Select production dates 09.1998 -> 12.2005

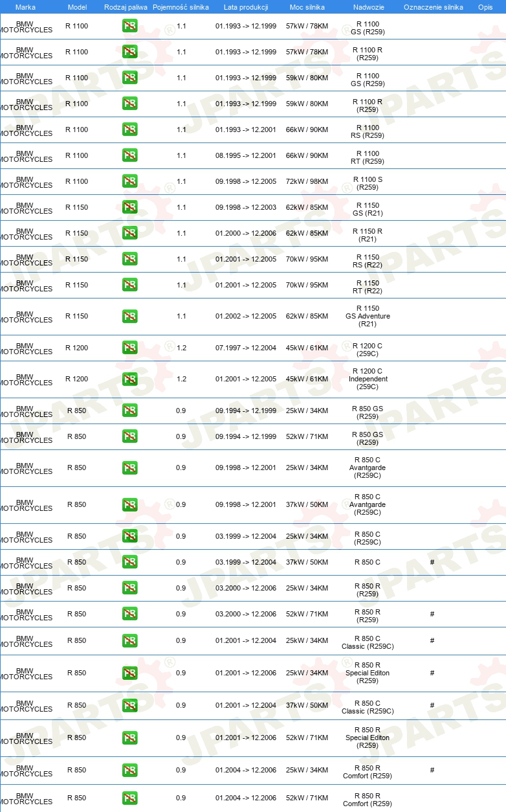pos(246,181)
